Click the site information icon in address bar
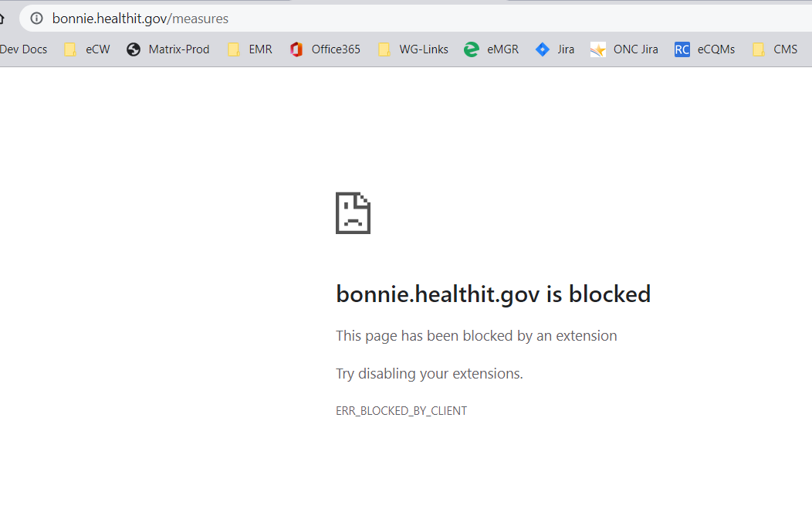 (x=36, y=19)
